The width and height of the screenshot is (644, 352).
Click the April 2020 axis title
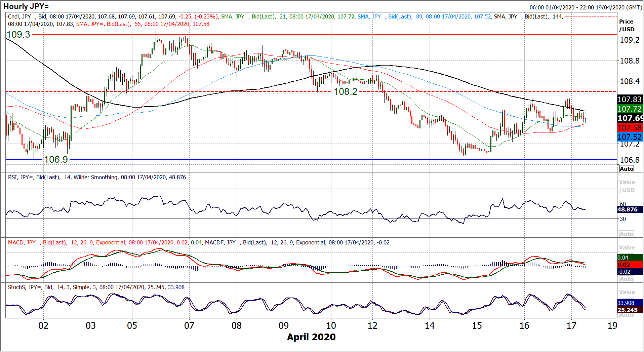(x=311, y=337)
